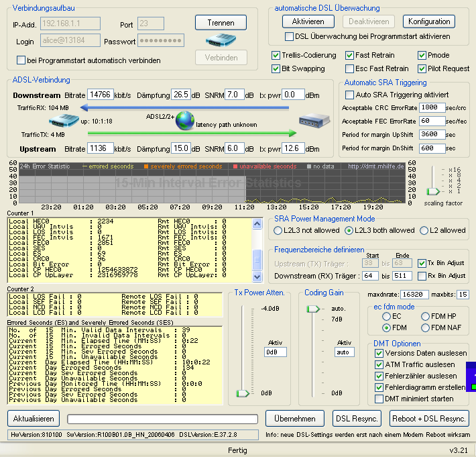Select L2L3 not allowed radio button

pyautogui.click(x=278, y=230)
